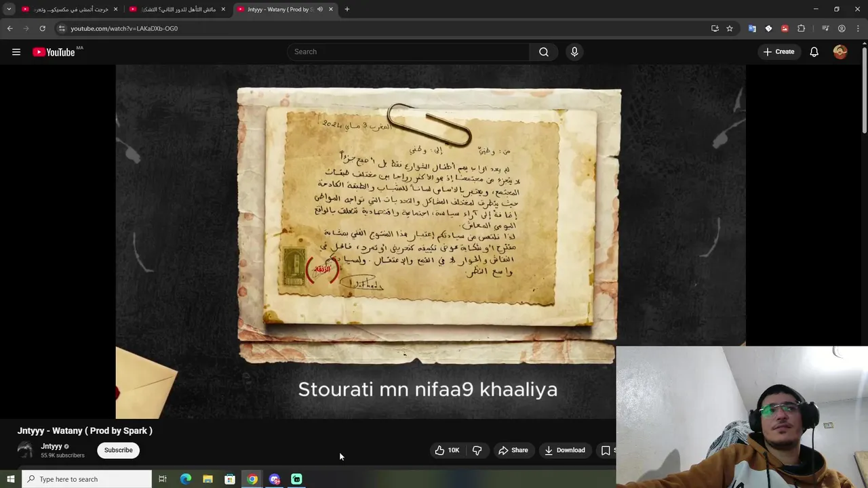This screenshot has width=868, height=488.
Task: Open the red extension icon in toolbar
Action: pyautogui.click(x=785, y=28)
